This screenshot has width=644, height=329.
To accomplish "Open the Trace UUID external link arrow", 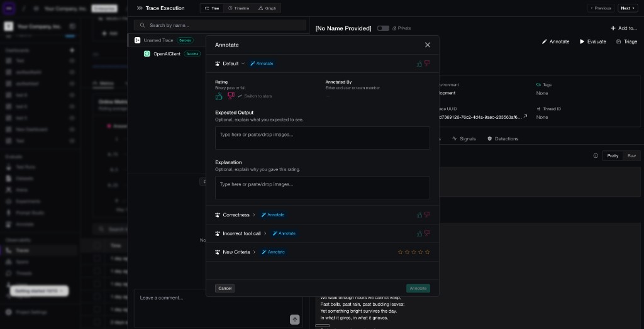I will (525, 116).
